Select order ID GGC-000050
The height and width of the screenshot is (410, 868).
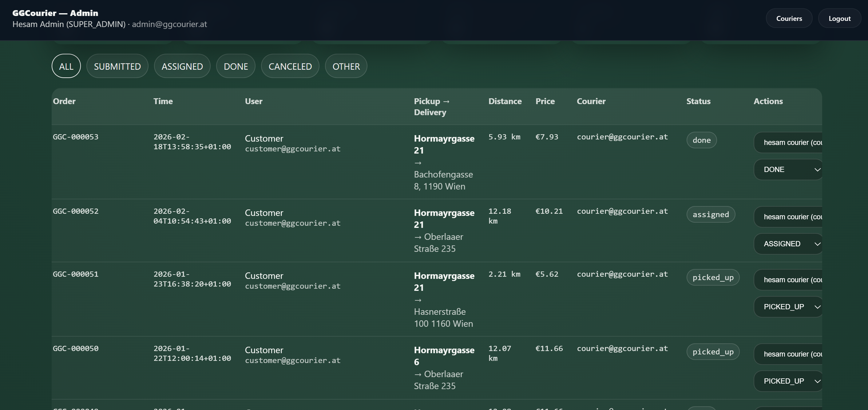coord(75,348)
